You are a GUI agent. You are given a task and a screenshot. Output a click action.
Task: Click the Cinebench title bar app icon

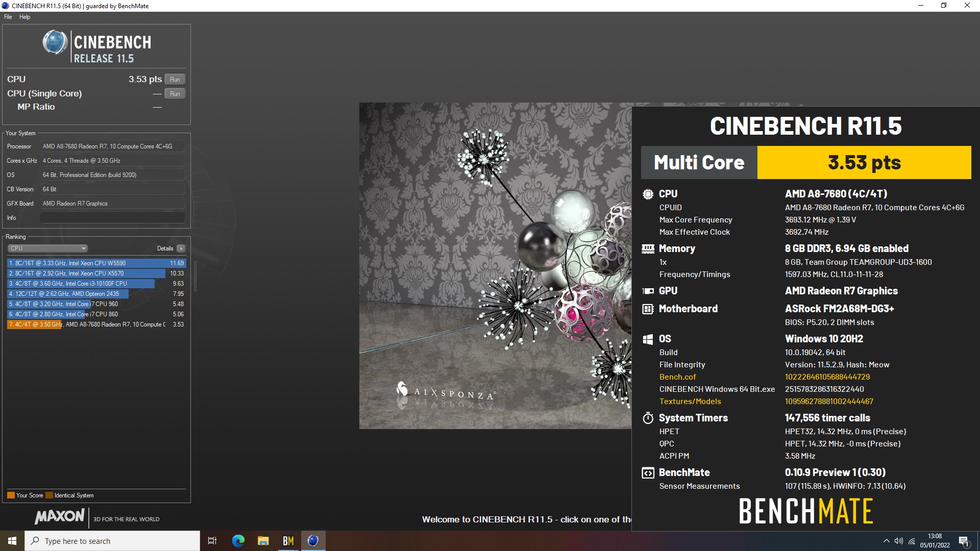[6, 6]
